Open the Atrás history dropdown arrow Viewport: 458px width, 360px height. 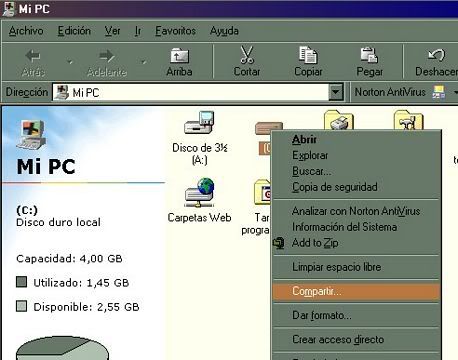point(70,62)
